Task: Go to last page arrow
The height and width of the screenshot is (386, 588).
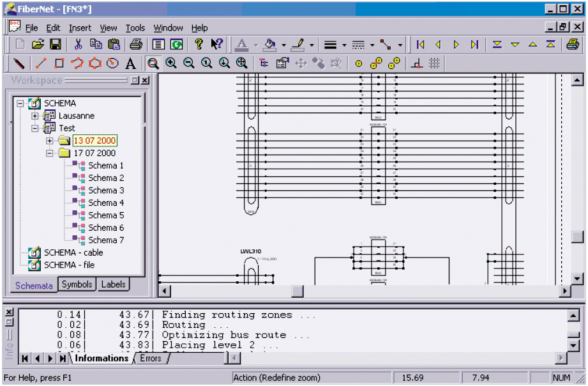Action: coord(474,44)
